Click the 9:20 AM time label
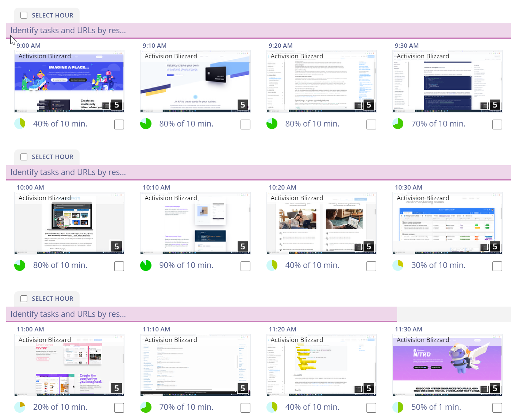Image resolution: width=511 pixels, height=420 pixels. coord(281,46)
